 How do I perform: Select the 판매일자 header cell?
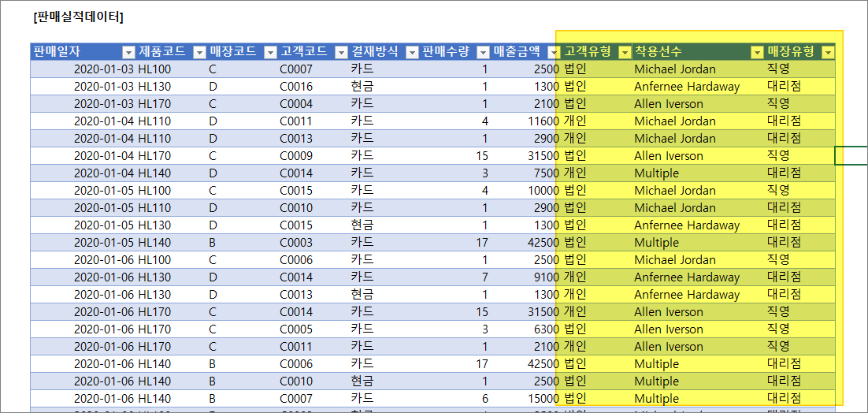83,52
